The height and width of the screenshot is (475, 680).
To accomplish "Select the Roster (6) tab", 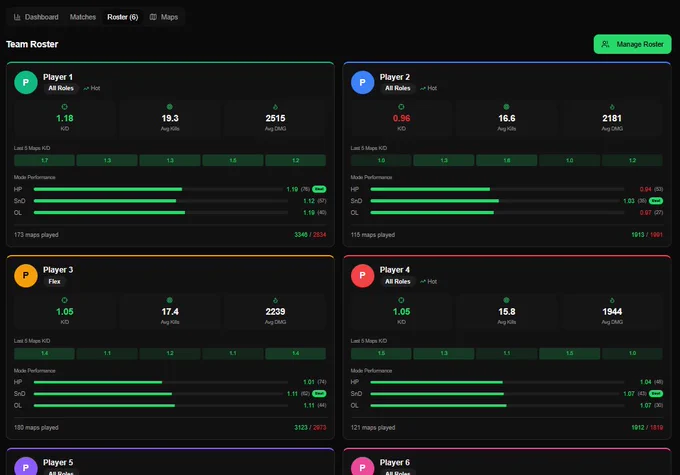I will [x=123, y=17].
